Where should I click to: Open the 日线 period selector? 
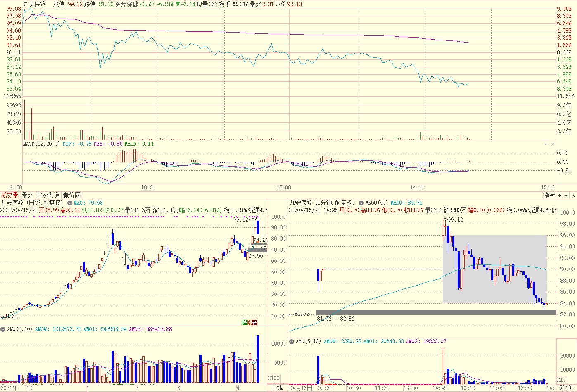pyautogui.click(x=277, y=388)
